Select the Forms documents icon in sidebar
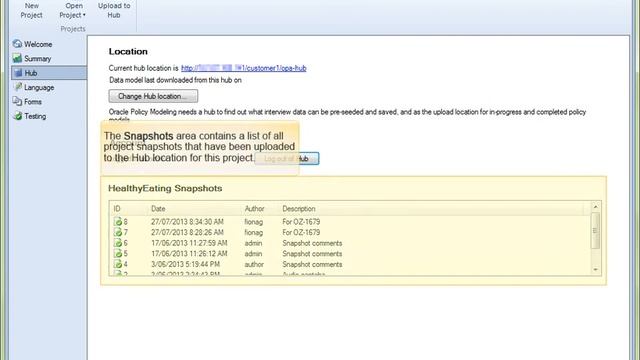Viewport: 640px width, 360px height. click(x=17, y=101)
